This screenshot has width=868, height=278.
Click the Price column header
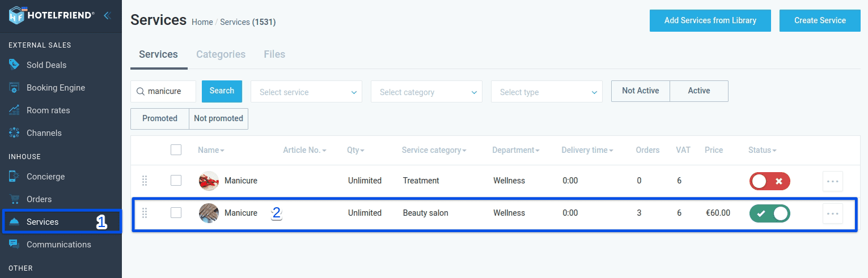(714, 150)
